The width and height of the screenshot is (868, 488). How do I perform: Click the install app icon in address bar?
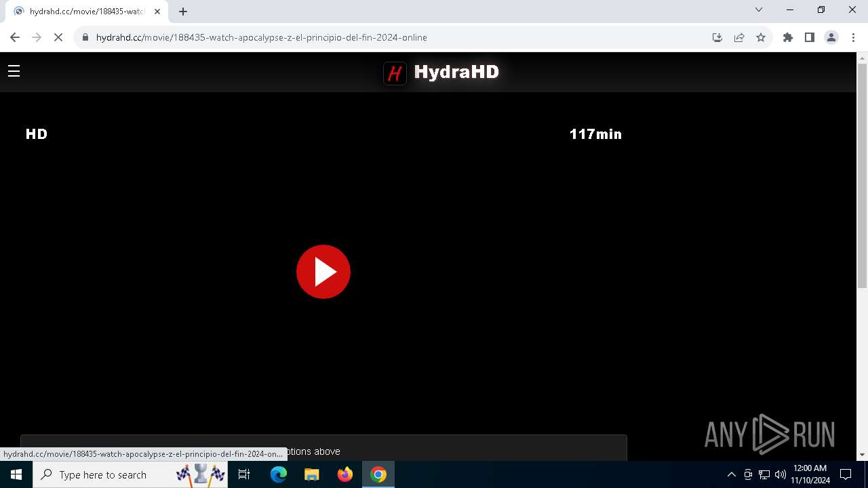717,37
